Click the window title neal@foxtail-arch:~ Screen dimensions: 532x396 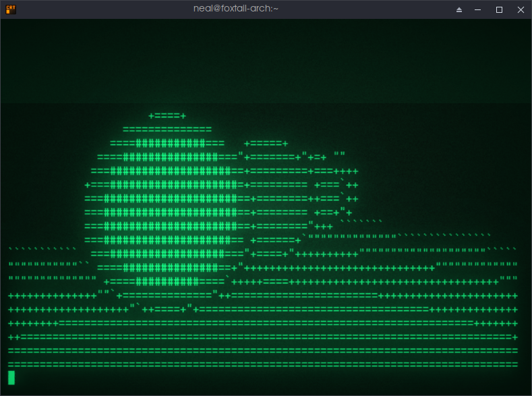[x=236, y=9]
